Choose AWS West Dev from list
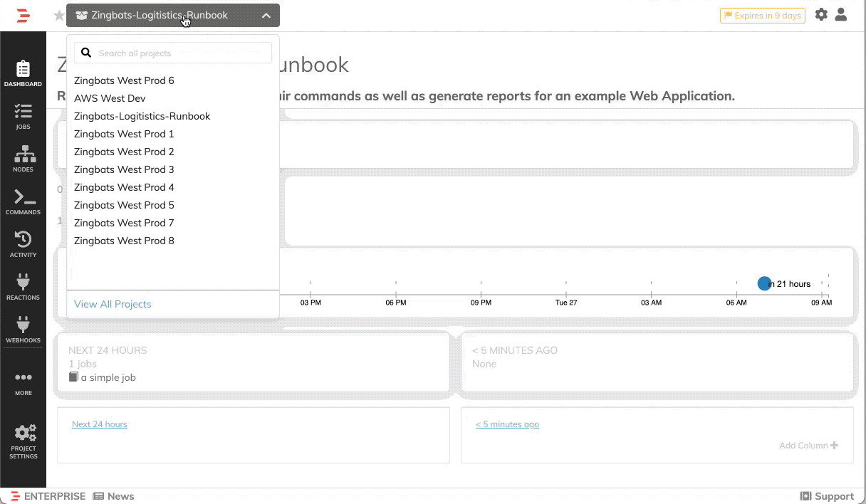The image size is (866, 504). click(110, 98)
